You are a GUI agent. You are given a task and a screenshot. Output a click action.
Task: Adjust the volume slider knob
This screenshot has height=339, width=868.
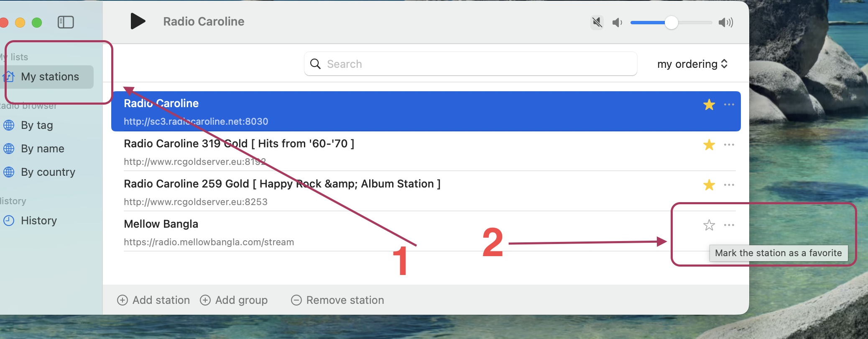pyautogui.click(x=671, y=23)
